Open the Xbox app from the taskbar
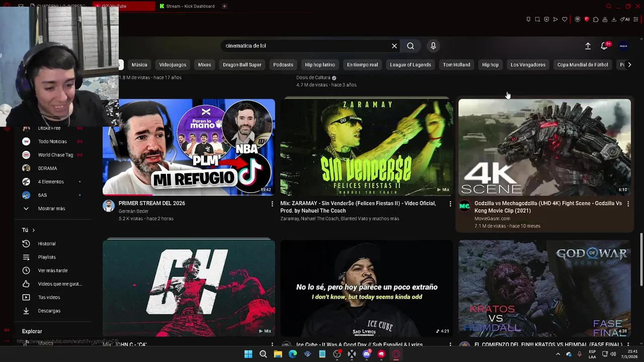Screen dimensions: 644x362 [x=352, y=354]
